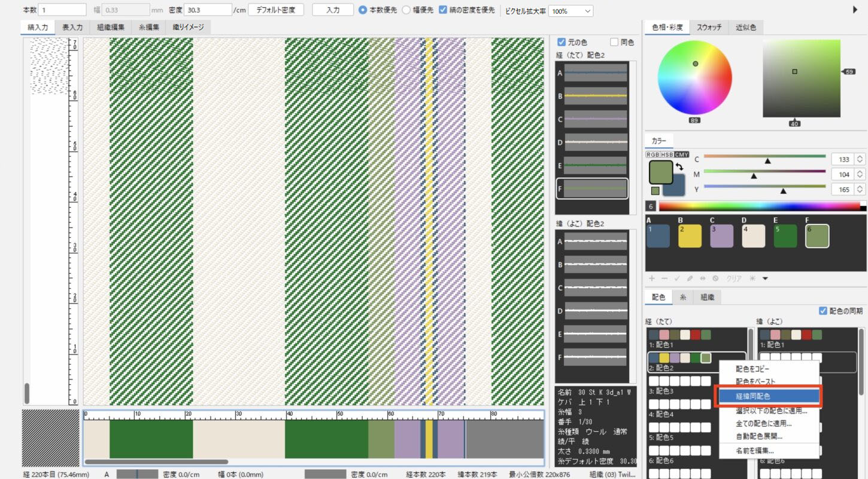Image resolution: width=868 pixels, height=479 pixels.
Task: Click the minus icon below the palette
Action: click(x=664, y=278)
